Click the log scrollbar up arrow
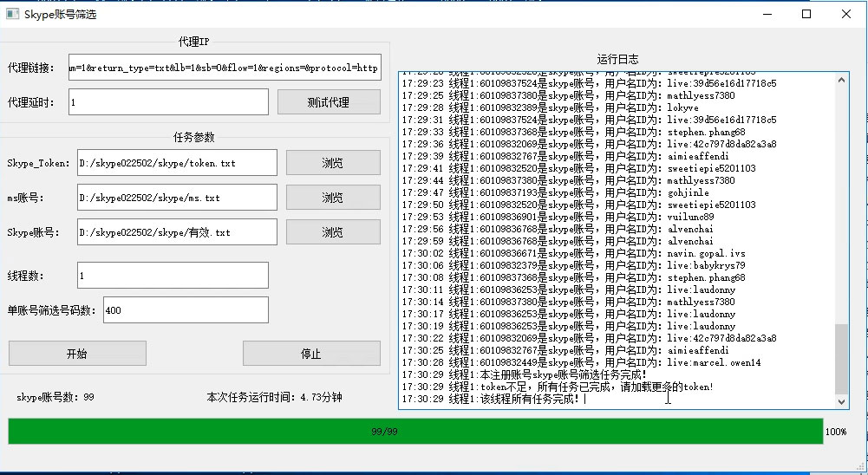Viewport: 868px width, 475px height. (841, 80)
